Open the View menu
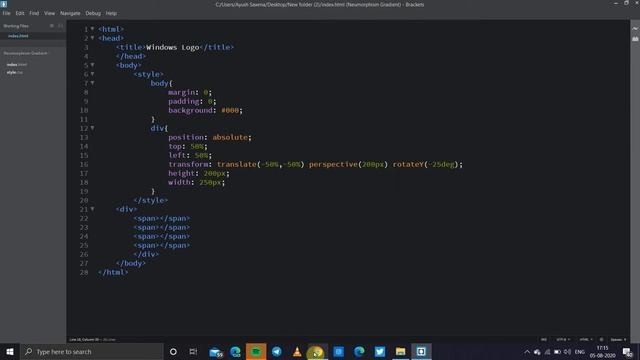Screen dimensions: 640x360 (49, 13)
